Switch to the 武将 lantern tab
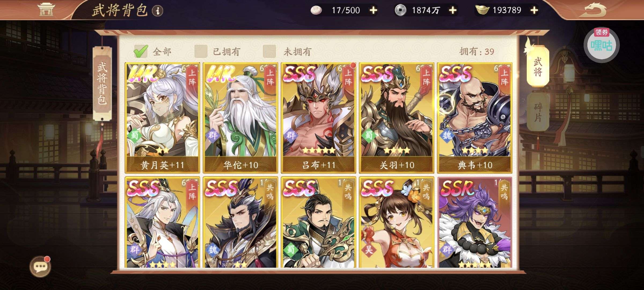 coord(538,66)
